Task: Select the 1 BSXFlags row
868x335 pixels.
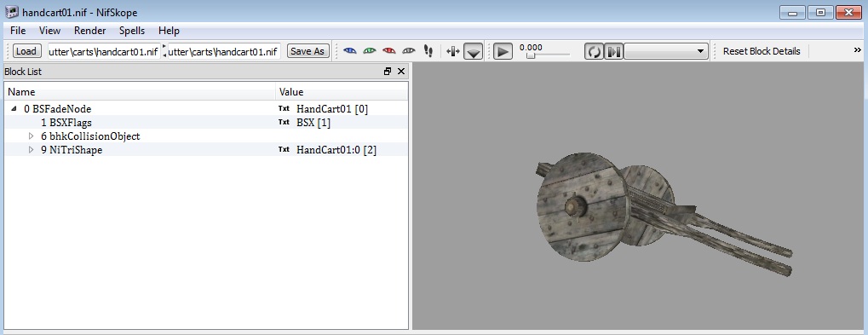Action: pyautogui.click(x=206, y=123)
